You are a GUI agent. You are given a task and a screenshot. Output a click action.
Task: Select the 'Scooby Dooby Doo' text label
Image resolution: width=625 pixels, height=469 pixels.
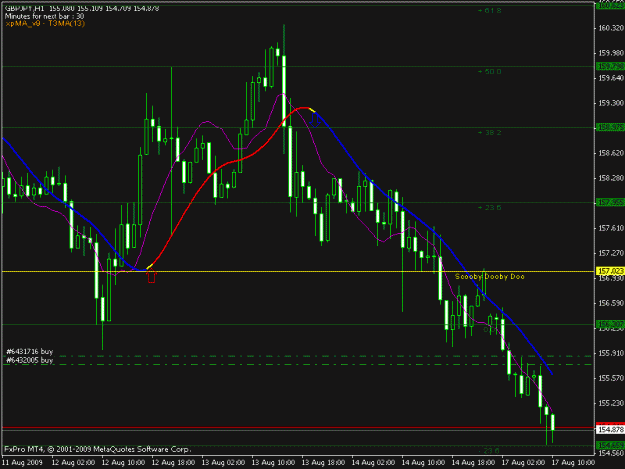[489, 276]
